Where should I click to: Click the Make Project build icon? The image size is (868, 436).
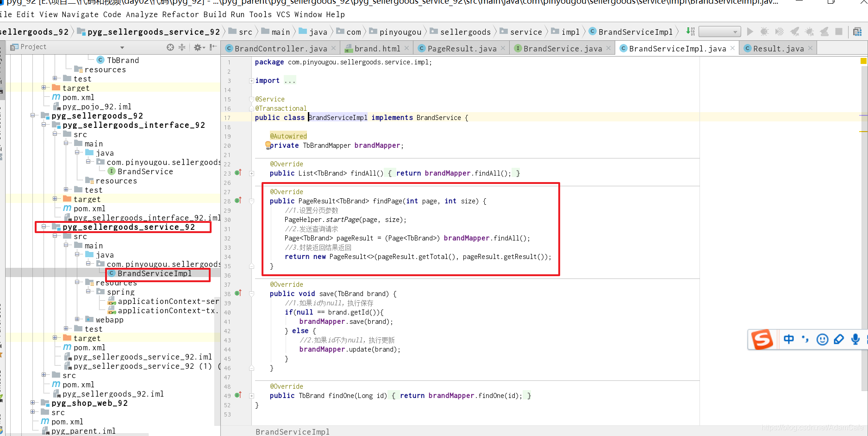[690, 32]
